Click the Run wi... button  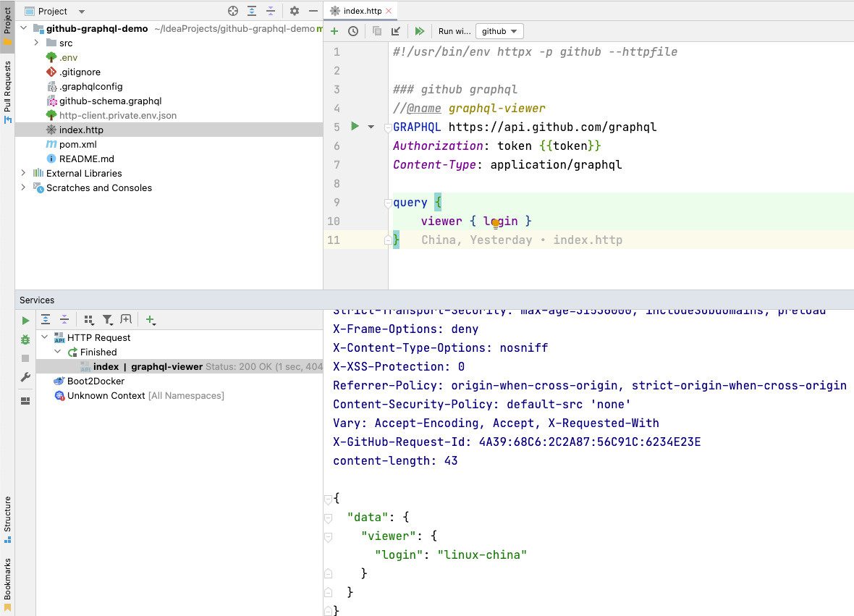click(x=454, y=31)
